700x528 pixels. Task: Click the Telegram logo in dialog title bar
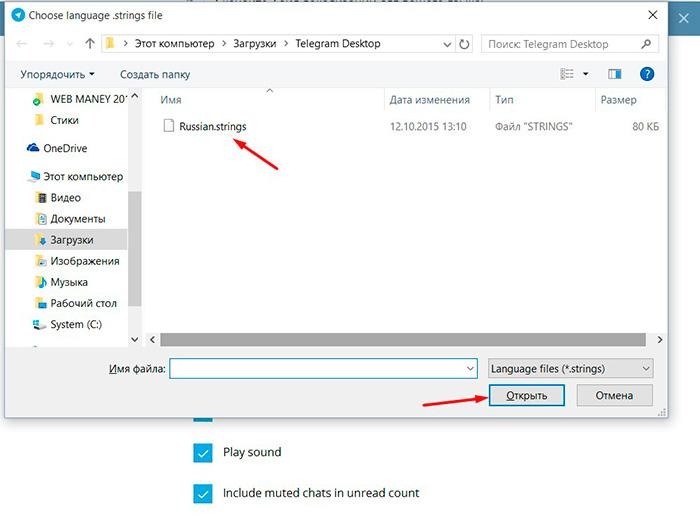18,15
